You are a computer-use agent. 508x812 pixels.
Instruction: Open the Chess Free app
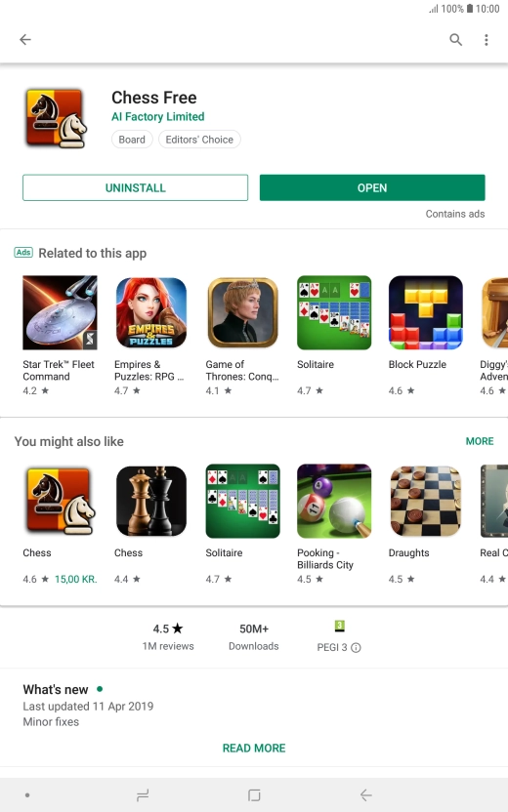[372, 187]
